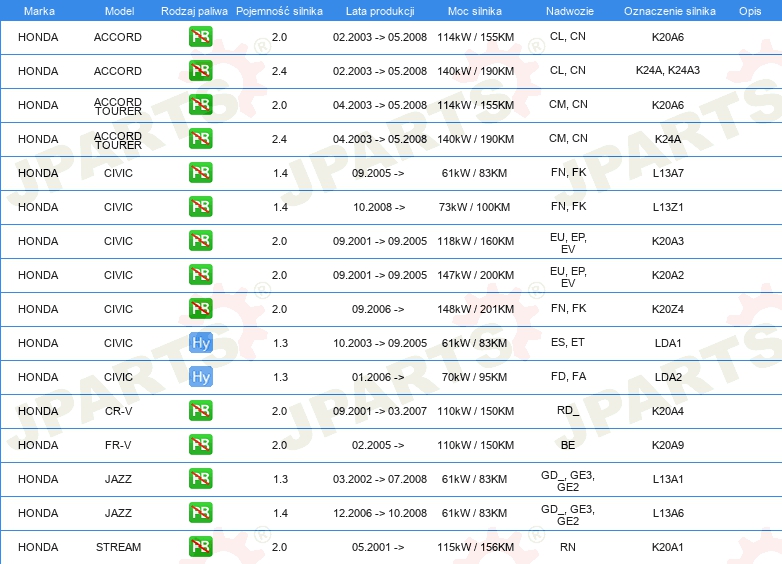Click power value 115kW / 156KM
This screenshot has height=564, width=782.
[x=475, y=547]
